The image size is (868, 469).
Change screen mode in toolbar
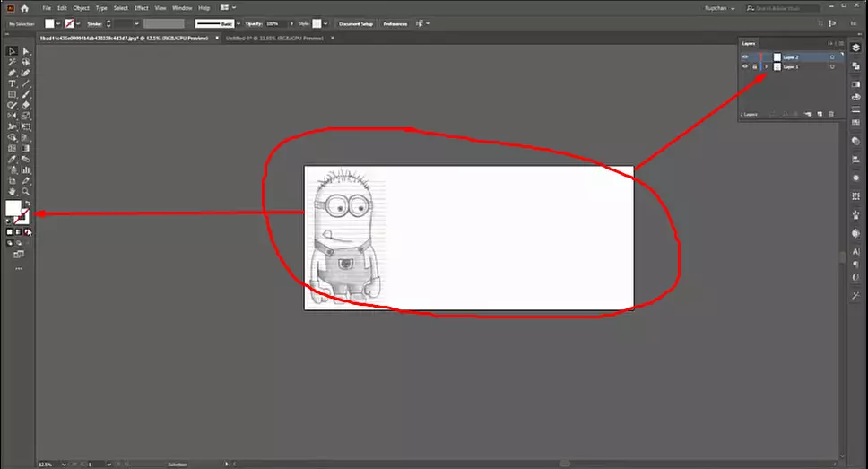(19, 255)
